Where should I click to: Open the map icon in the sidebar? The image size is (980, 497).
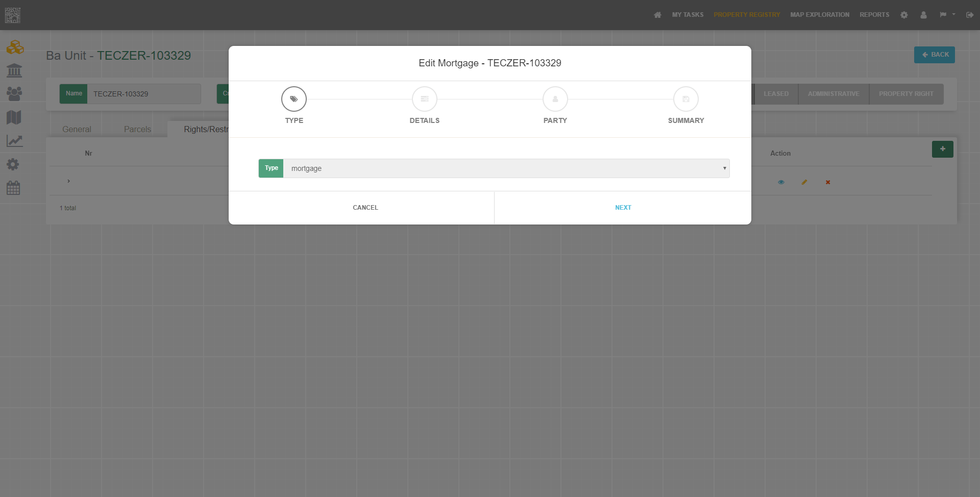pos(14,117)
